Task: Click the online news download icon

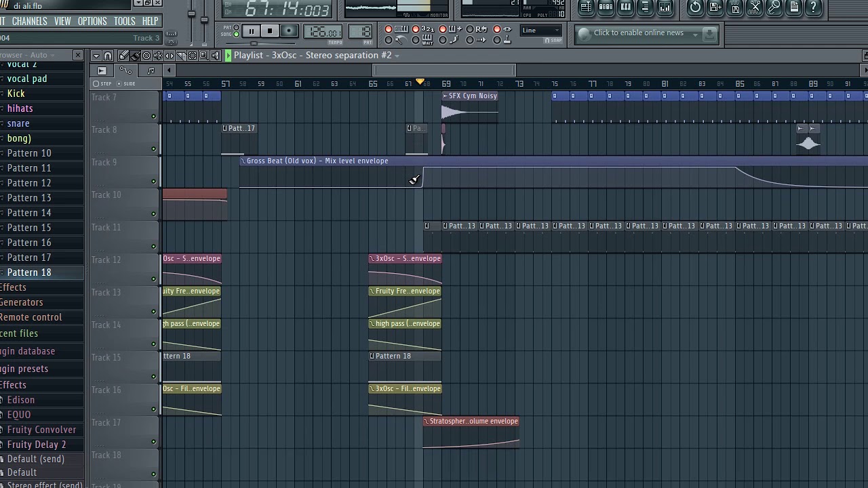Action: (x=709, y=34)
